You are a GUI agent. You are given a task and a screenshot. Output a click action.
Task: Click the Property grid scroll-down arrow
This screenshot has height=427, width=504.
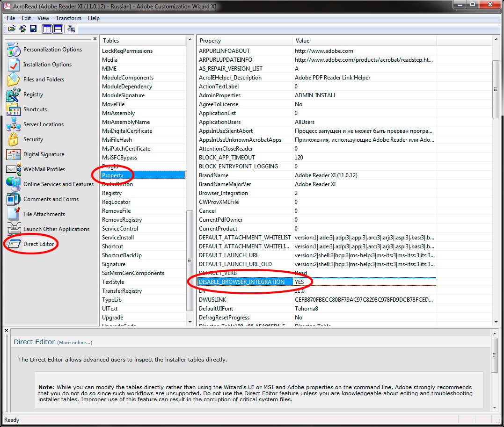pyautogui.click(x=496, y=322)
